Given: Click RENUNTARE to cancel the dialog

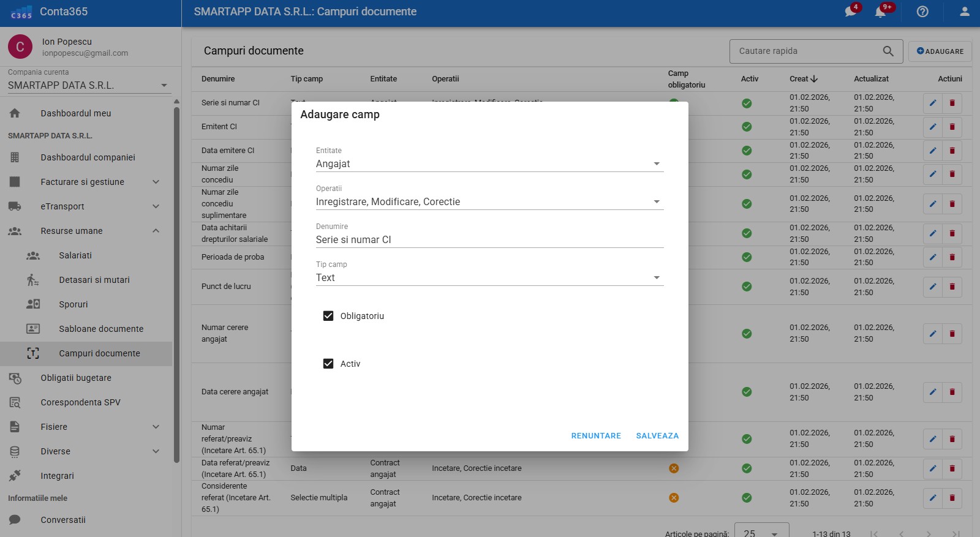Looking at the screenshot, I should click(x=596, y=436).
